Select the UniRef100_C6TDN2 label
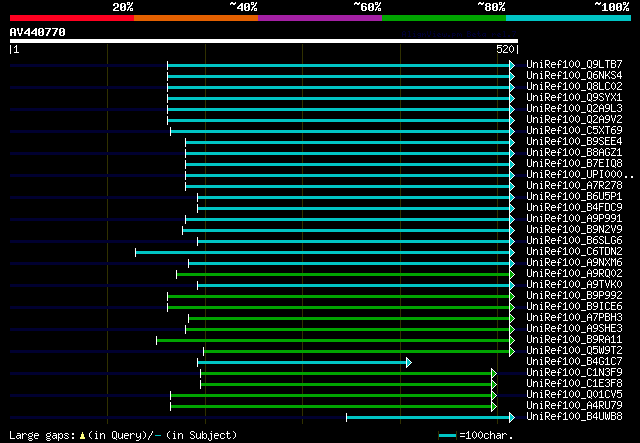 click(574, 252)
